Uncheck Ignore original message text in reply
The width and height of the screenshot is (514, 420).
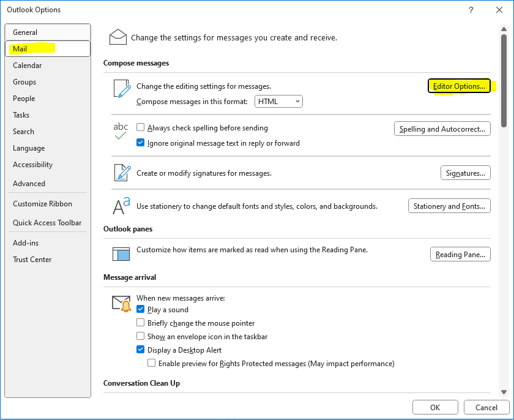(140, 143)
